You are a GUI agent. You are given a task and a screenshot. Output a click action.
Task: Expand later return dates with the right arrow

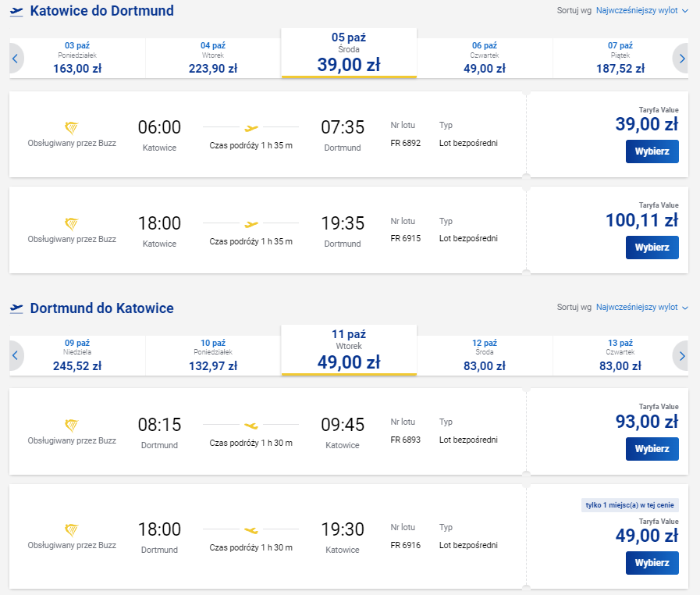(x=680, y=355)
